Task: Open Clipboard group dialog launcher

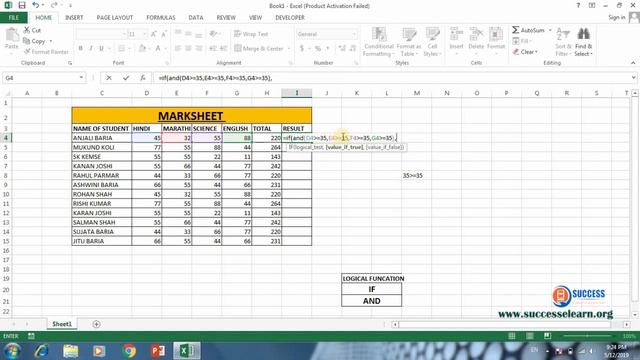Action: point(70,63)
